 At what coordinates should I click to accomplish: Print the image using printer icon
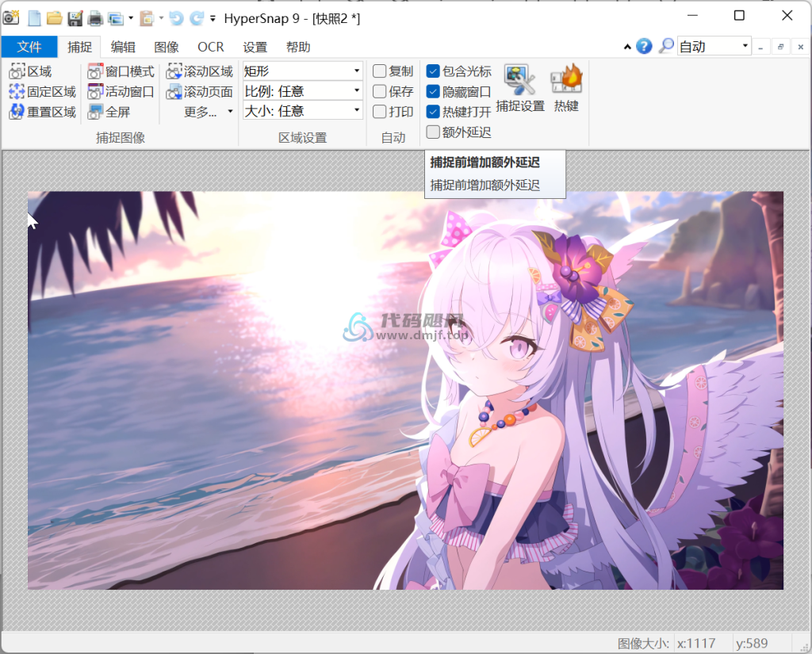pos(95,19)
